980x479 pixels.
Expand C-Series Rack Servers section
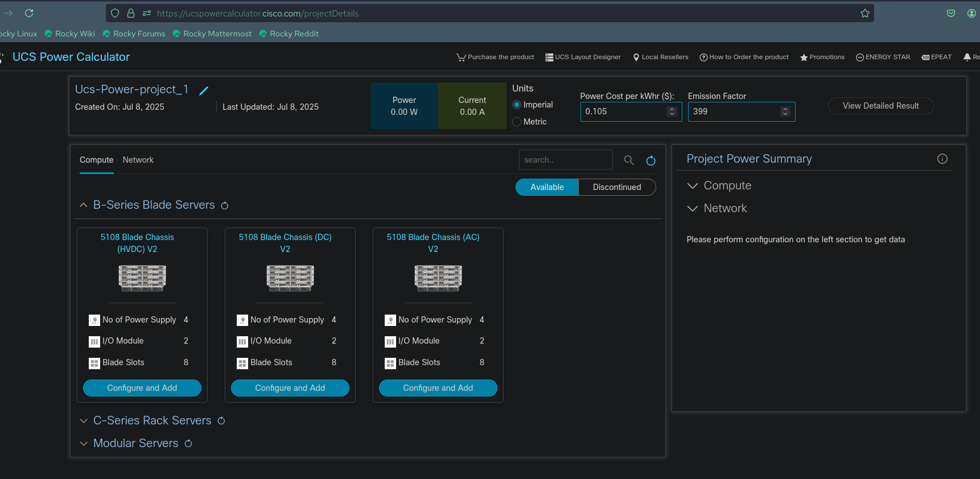coord(84,421)
